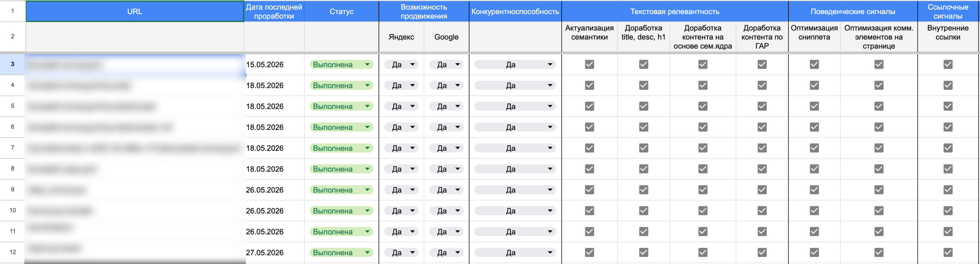
Task: Toggle Доработка контента по ГАР checkbox row 11
Action: (762, 232)
